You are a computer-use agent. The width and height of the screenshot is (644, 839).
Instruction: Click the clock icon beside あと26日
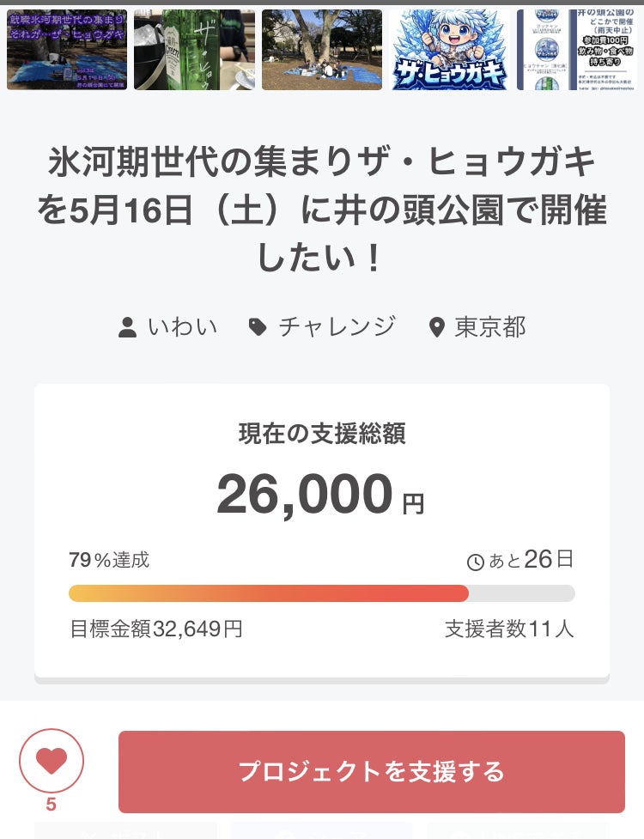(475, 562)
